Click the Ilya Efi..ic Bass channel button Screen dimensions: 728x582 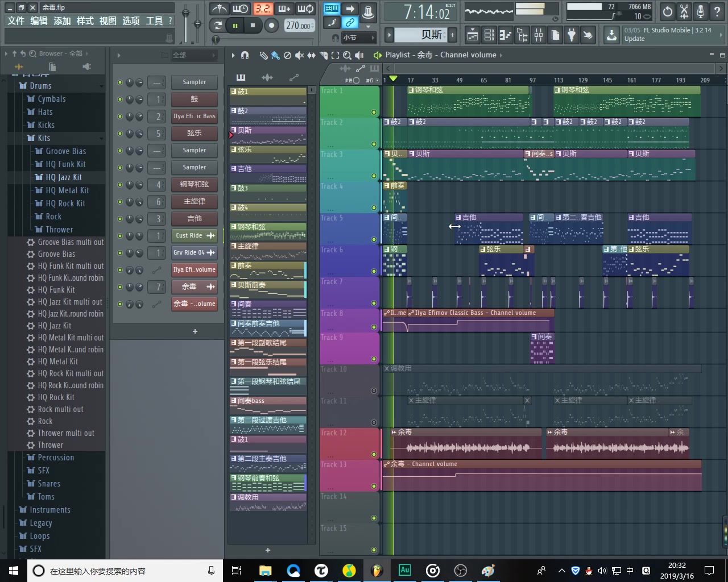tap(195, 116)
